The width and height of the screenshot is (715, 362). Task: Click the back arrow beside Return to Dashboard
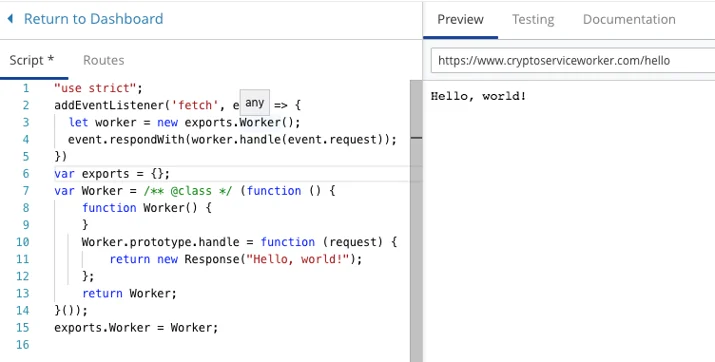tap(10, 19)
